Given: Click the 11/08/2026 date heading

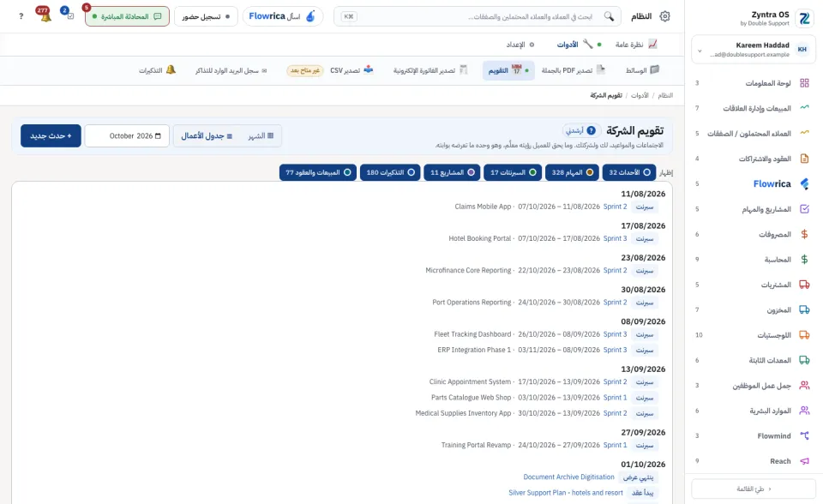Looking at the screenshot, I should [x=643, y=194].
